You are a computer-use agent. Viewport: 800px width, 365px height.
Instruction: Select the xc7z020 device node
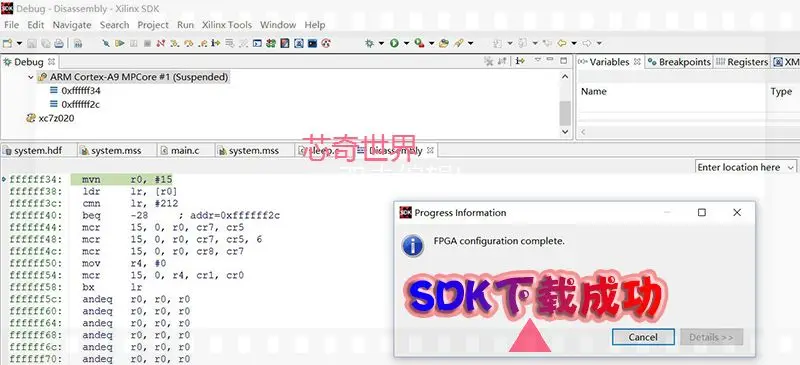[x=51, y=118]
